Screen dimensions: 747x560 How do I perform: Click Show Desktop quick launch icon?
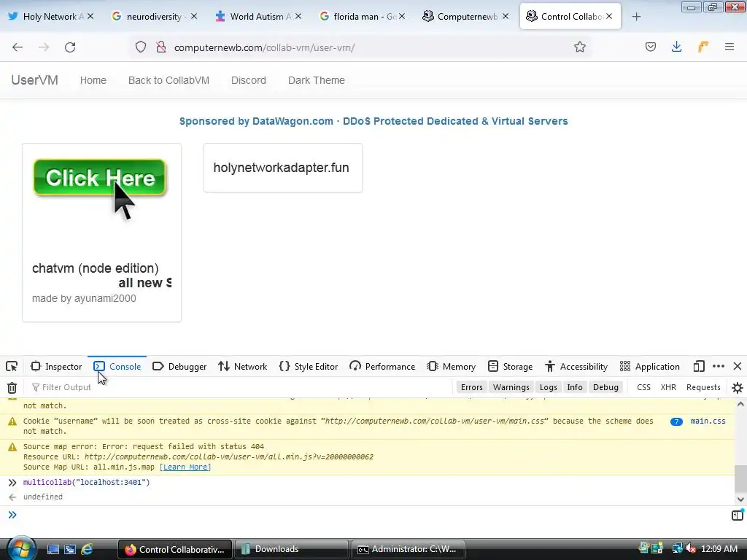point(53,549)
